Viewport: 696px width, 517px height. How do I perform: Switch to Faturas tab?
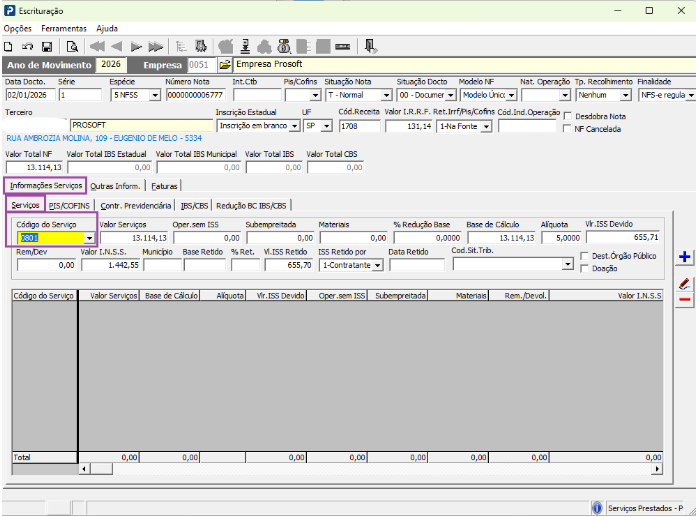(x=164, y=186)
